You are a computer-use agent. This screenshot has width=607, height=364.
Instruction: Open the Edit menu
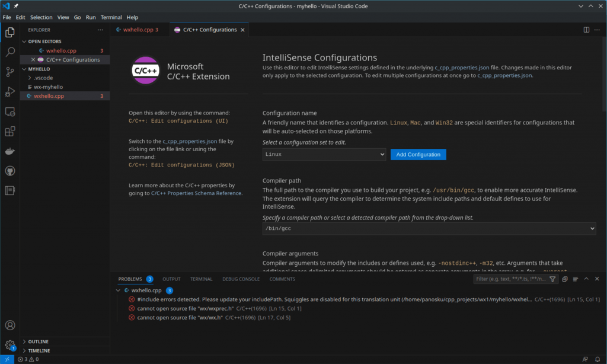(21, 17)
